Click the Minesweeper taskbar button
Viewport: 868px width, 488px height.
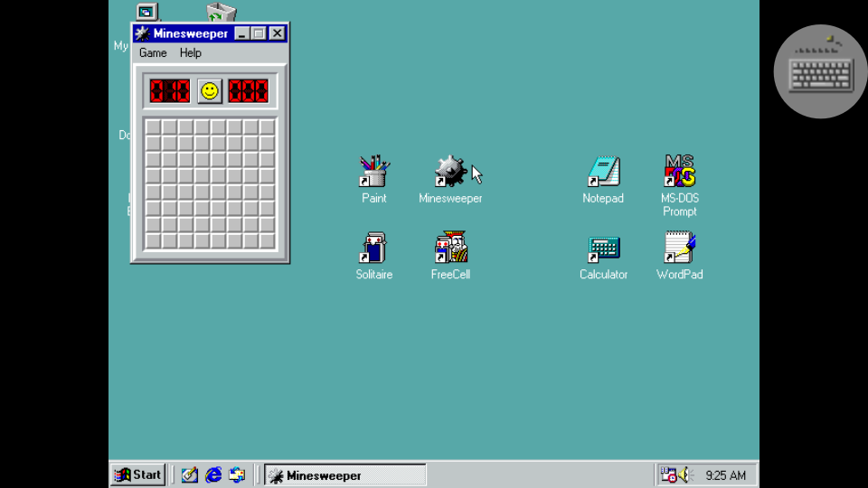click(344, 475)
